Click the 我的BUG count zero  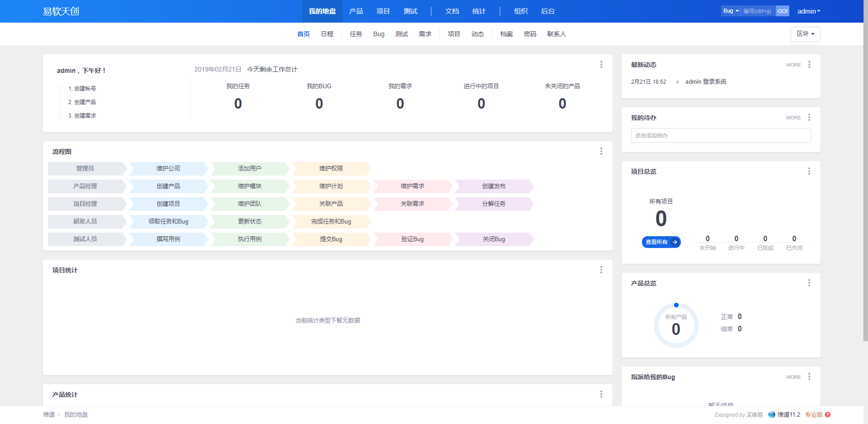[x=319, y=104]
